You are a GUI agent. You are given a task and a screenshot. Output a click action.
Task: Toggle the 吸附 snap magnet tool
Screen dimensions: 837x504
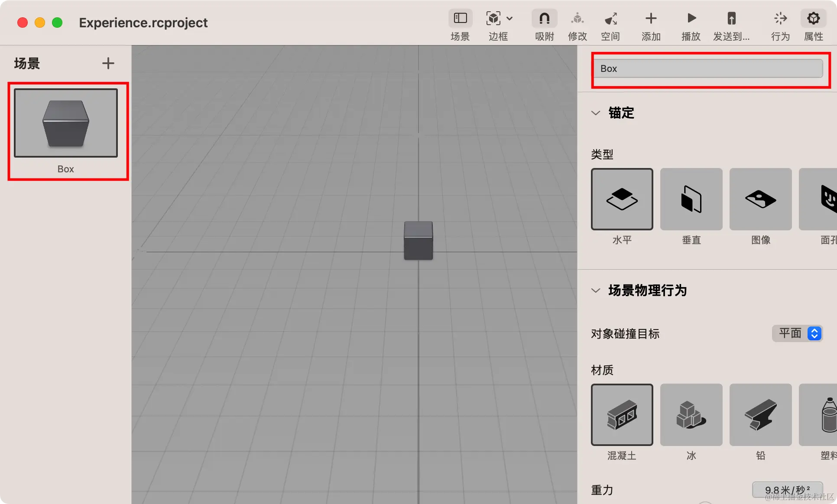tap(544, 19)
